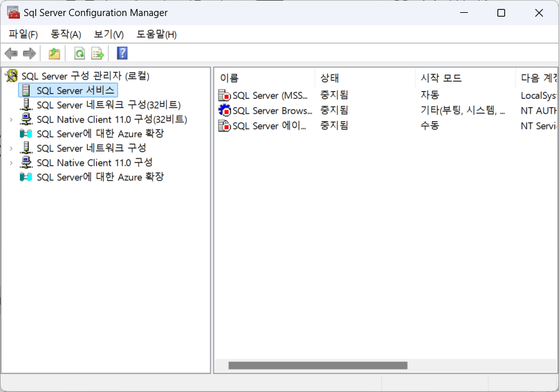This screenshot has width=559, height=392.
Task: Open the 동작(A) menu
Action: 66,34
